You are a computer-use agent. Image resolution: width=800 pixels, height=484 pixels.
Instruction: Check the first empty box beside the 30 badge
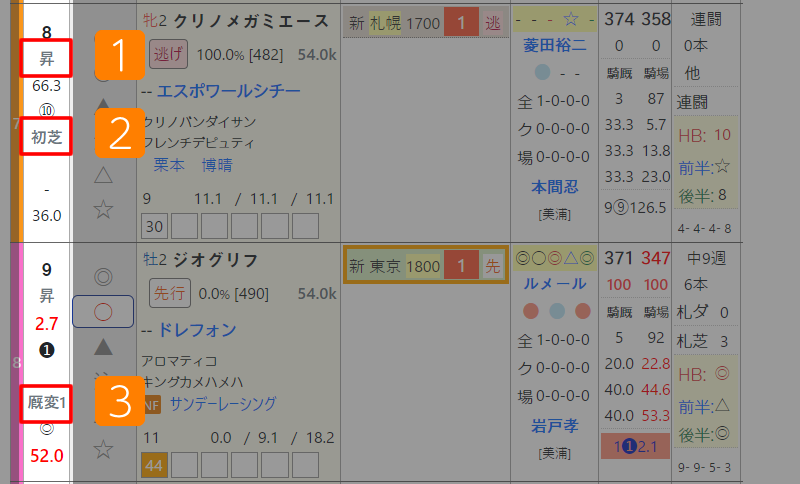pos(185,225)
